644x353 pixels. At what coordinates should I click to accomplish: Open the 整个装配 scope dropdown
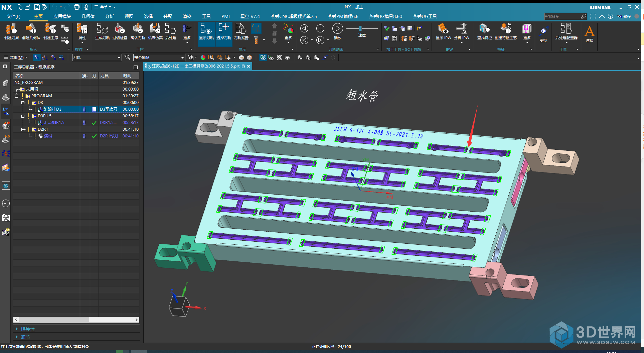[159, 57]
